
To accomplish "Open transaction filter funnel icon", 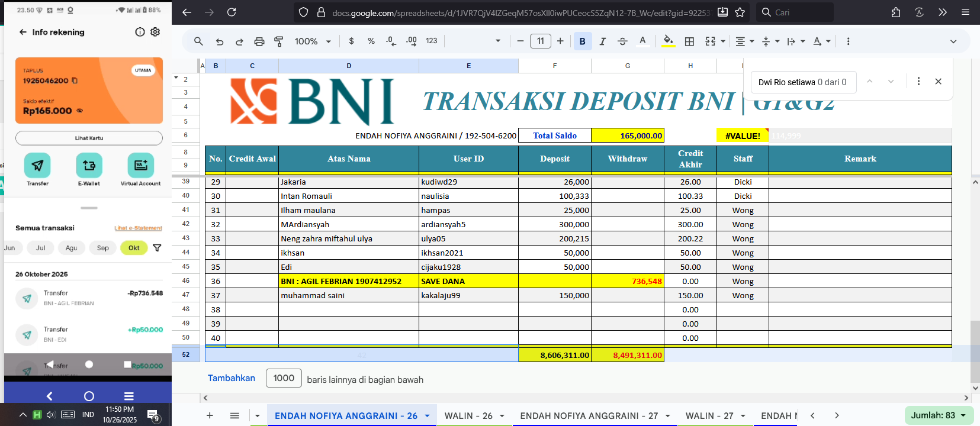I will 157,248.
